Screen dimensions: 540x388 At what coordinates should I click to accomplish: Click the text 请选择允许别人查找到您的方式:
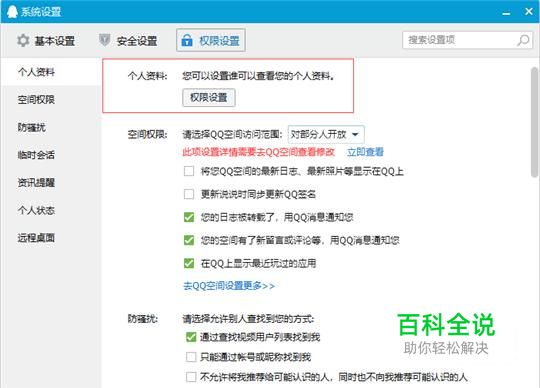(x=248, y=319)
